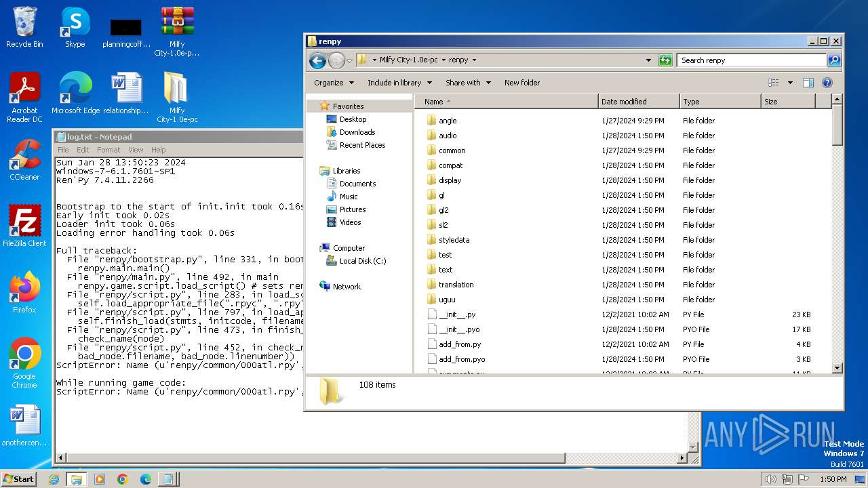868x488 pixels.
Task: Sort files by the Type column
Action: [x=720, y=102]
